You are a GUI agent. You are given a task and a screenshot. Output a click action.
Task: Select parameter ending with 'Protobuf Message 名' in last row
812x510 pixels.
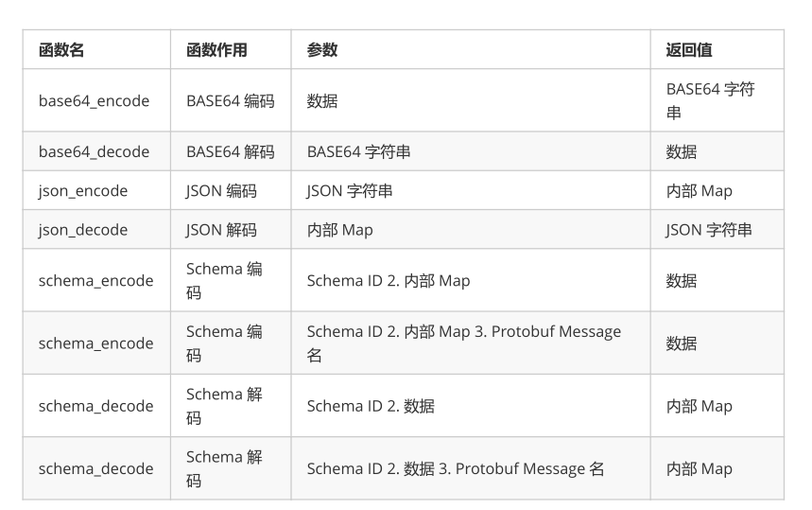pyautogui.click(x=456, y=468)
